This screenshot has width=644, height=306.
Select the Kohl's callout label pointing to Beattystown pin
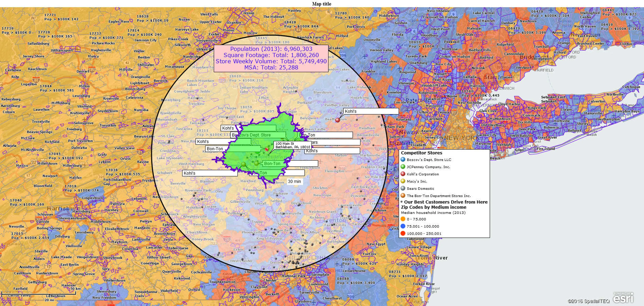(x=371, y=111)
